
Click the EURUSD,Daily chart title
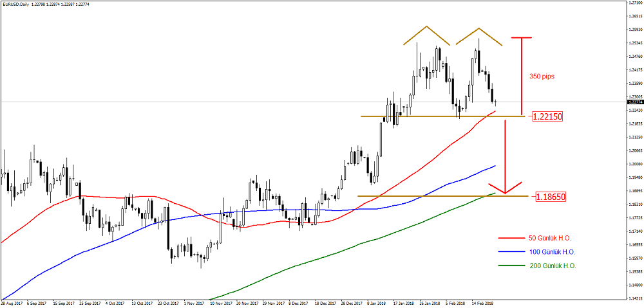tap(19, 5)
